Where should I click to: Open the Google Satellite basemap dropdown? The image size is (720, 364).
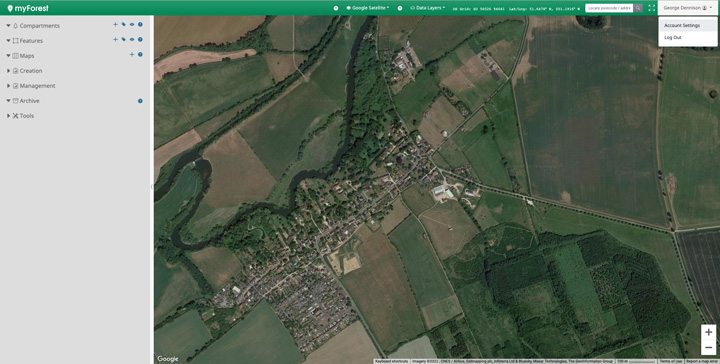[367, 8]
